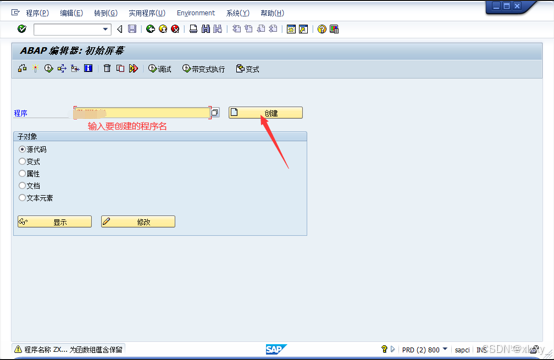Click the Next Page navigation icon

(x=261, y=29)
